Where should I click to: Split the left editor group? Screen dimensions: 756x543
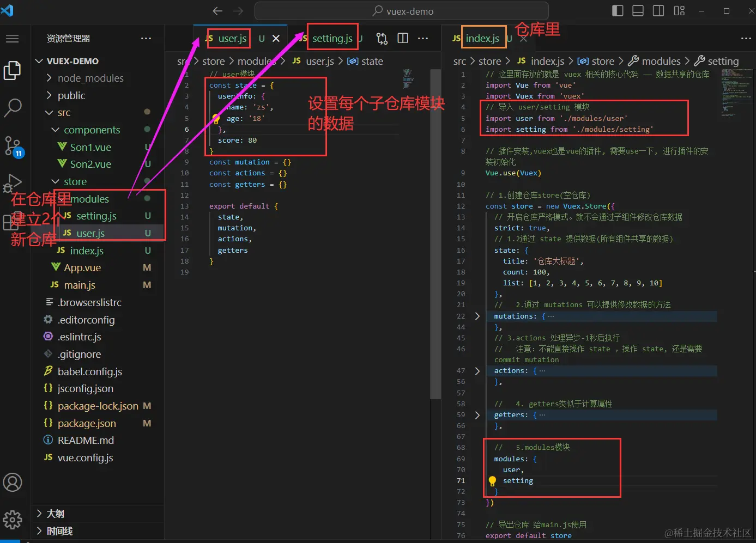point(403,38)
